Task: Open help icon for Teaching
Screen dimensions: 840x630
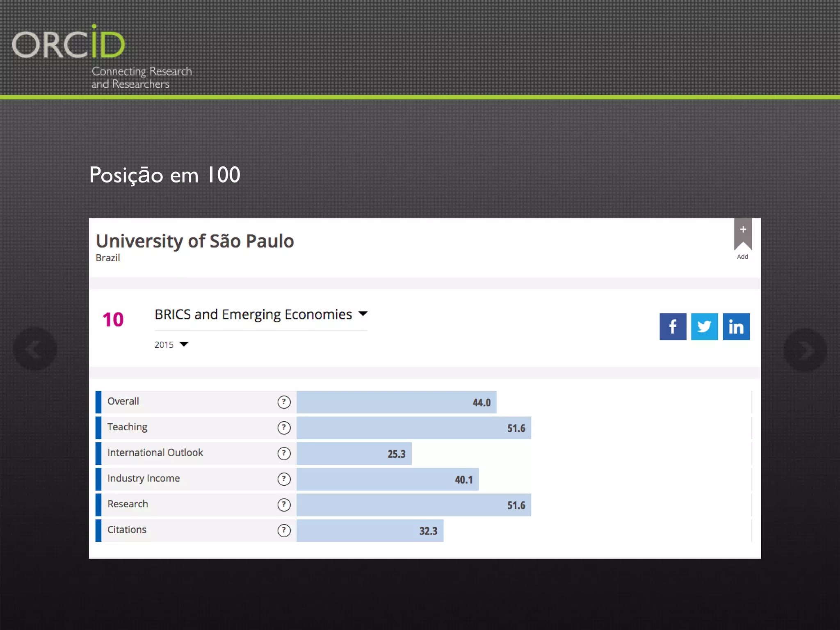Action: [x=284, y=428]
